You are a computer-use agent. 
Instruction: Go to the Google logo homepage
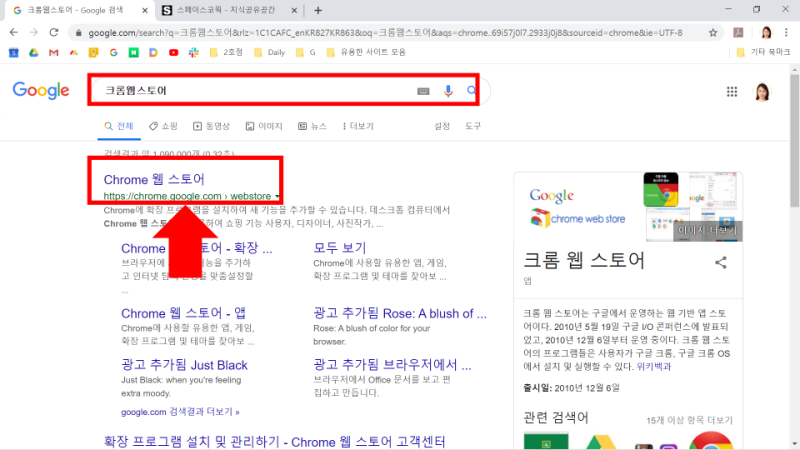pos(41,91)
